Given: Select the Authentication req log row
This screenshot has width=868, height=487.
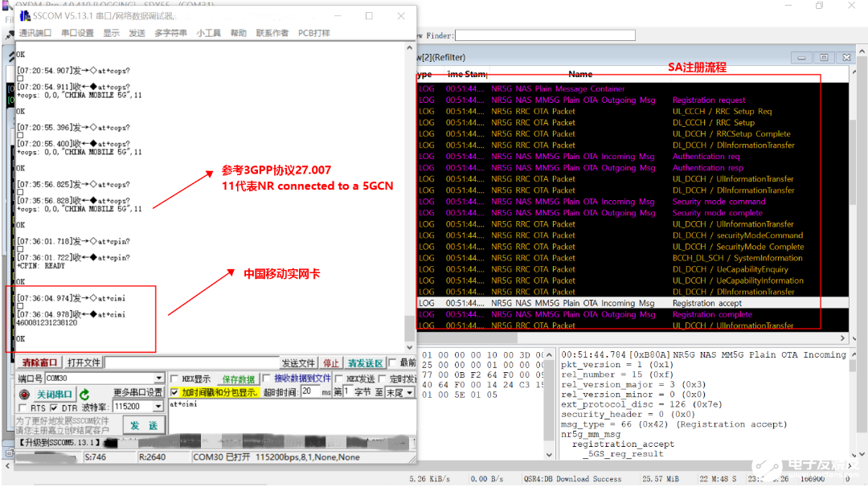Looking at the screenshot, I should pyautogui.click(x=633, y=157).
